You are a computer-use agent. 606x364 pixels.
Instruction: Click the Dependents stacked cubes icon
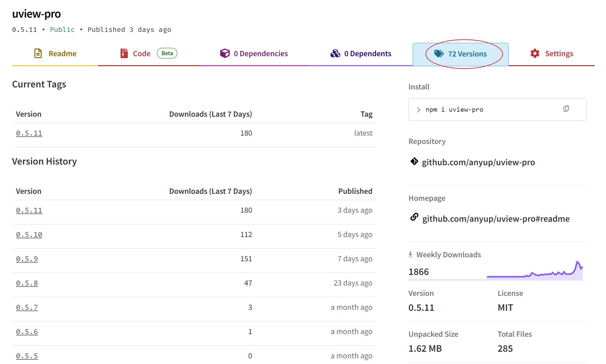click(335, 54)
